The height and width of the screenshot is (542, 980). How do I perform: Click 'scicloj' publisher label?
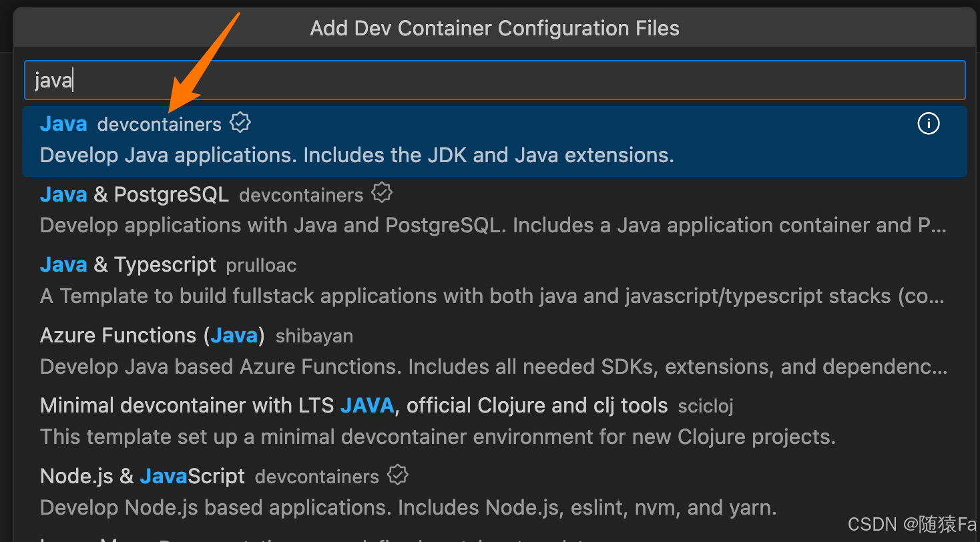(x=706, y=406)
